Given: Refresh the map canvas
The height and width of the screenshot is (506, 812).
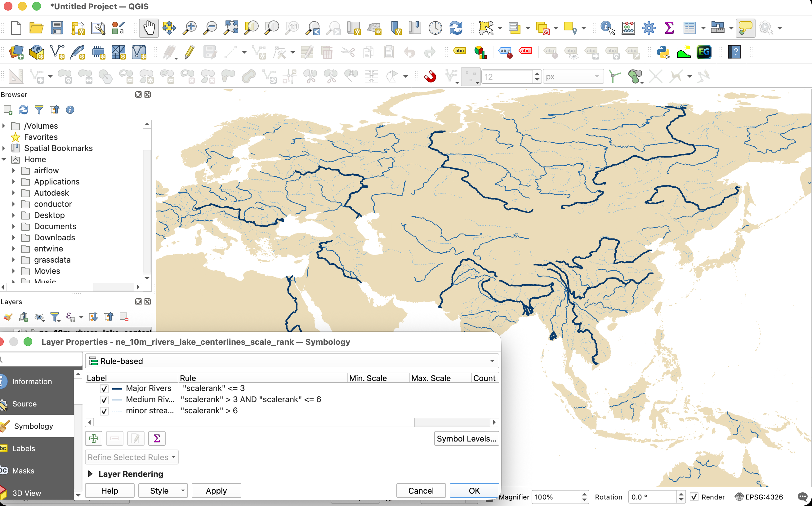Looking at the screenshot, I should tap(456, 28).
